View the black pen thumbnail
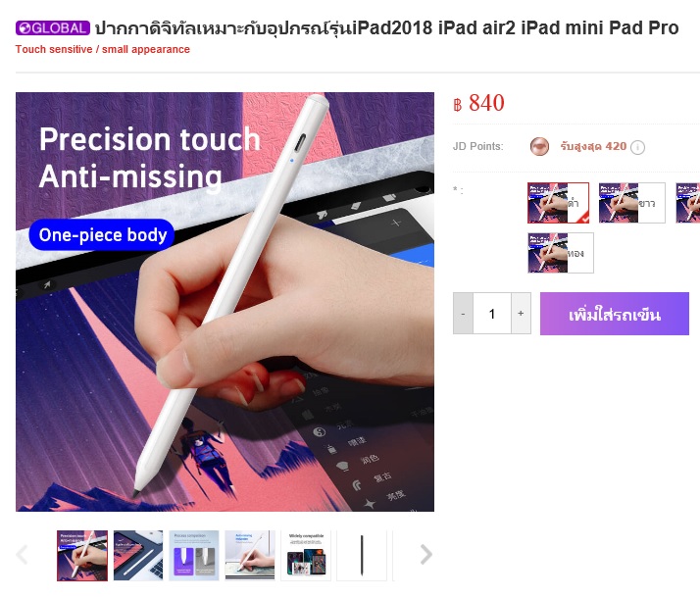Image resolution: width=700 pixels, height=599 pixels. pyautogui.click(x=362, y=556)
